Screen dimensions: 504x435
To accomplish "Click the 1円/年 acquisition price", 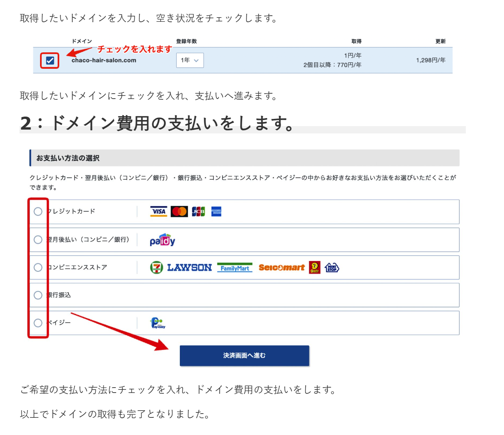I will pos(353,55).
